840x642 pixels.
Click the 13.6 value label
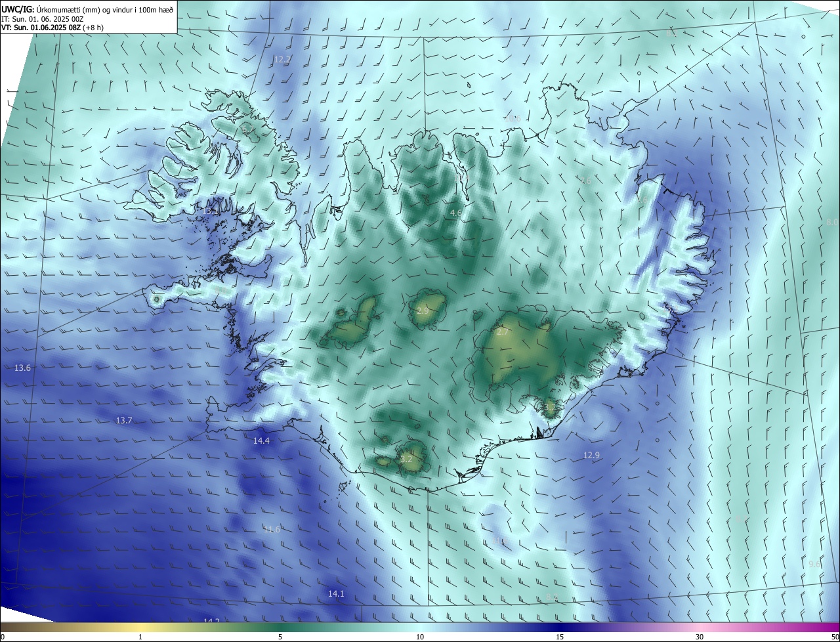(22, 368)
